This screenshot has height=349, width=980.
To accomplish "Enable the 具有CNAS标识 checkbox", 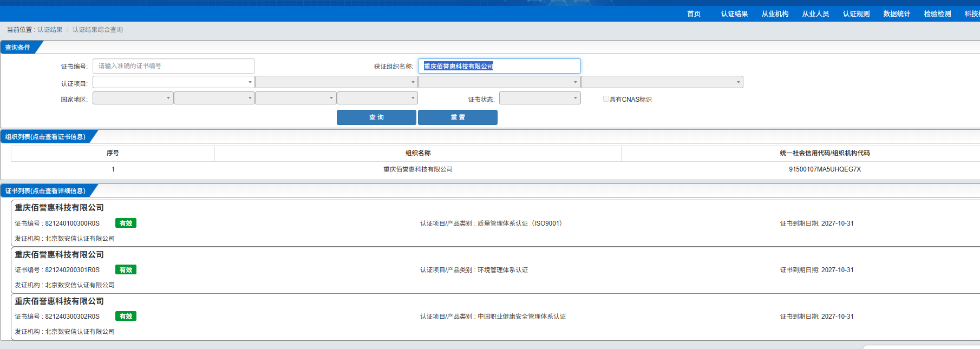I will (x=606, y=99).
